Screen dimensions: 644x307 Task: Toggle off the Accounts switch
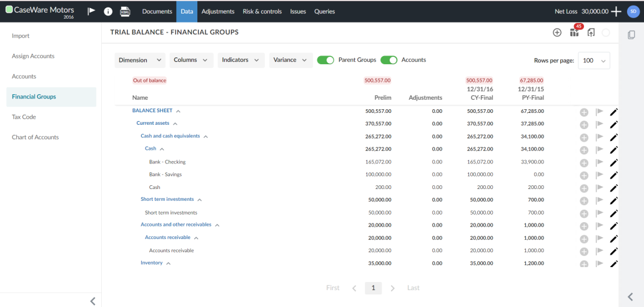(389, 60)
